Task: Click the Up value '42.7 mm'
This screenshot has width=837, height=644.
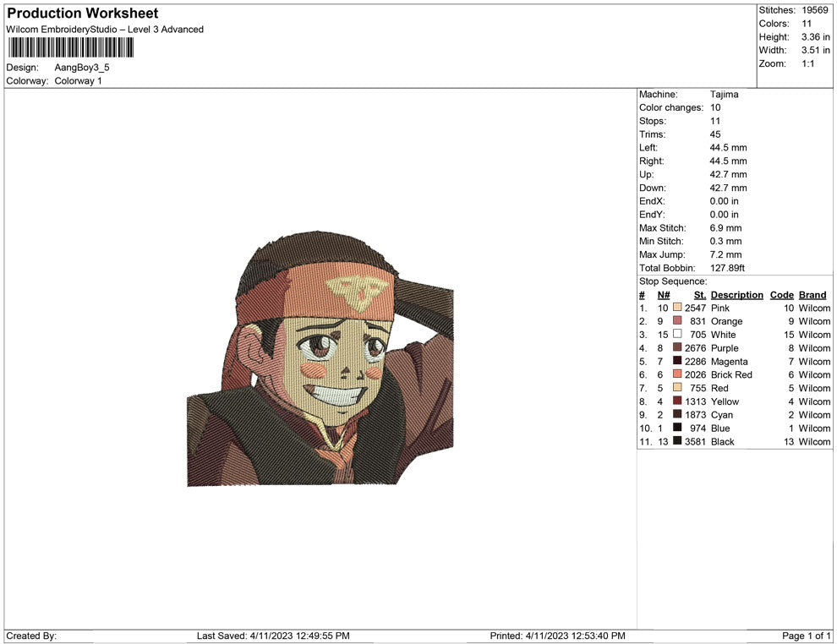Action: pyautogui.click(x=728, y=174)
